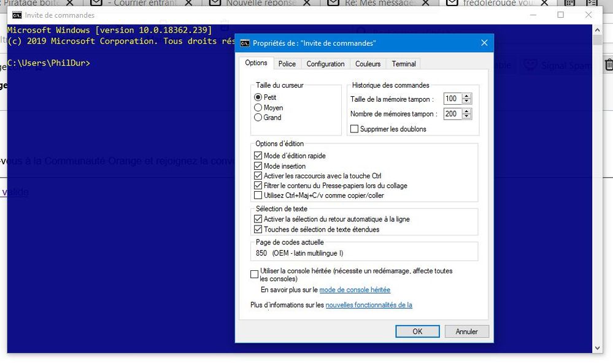Open the Configuration tab

click(x=325, y=64)
